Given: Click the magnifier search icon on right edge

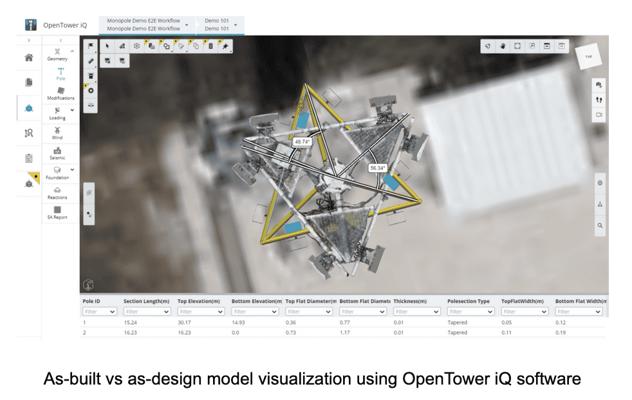Looking at the screenshot, I should (x=600, y=225).
